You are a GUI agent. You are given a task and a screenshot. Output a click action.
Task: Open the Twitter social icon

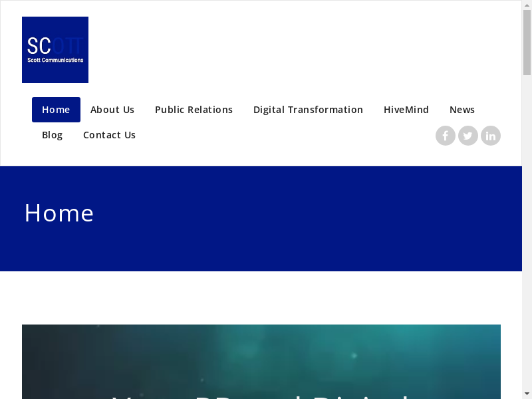(468, 136)
